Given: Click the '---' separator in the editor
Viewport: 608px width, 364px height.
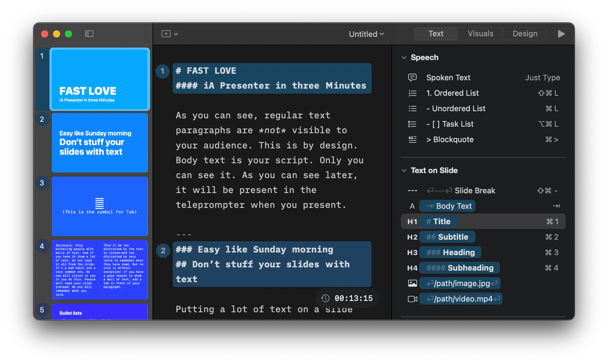Looking at the screenshot, I should pyautogui.click(x=184, y=235).
